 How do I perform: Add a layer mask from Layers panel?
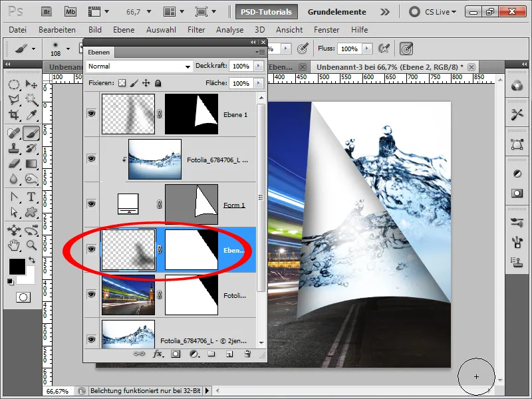tap(174, 353)
